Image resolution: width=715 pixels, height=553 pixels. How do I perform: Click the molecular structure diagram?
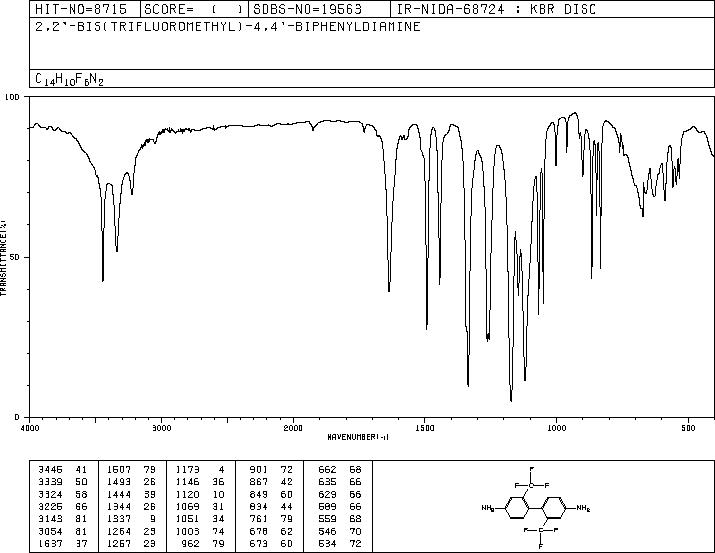pos(536,507)
